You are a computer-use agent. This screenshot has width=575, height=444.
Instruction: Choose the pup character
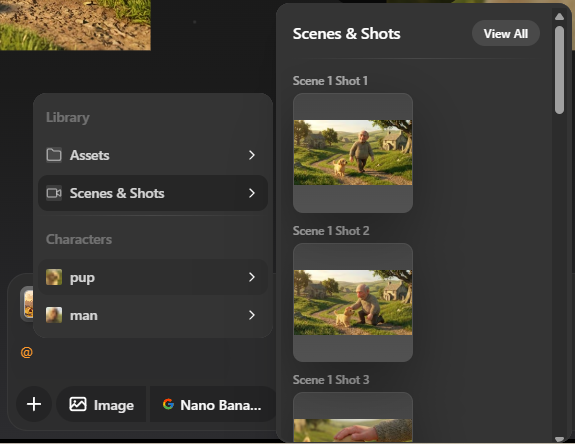pos(153,277)
